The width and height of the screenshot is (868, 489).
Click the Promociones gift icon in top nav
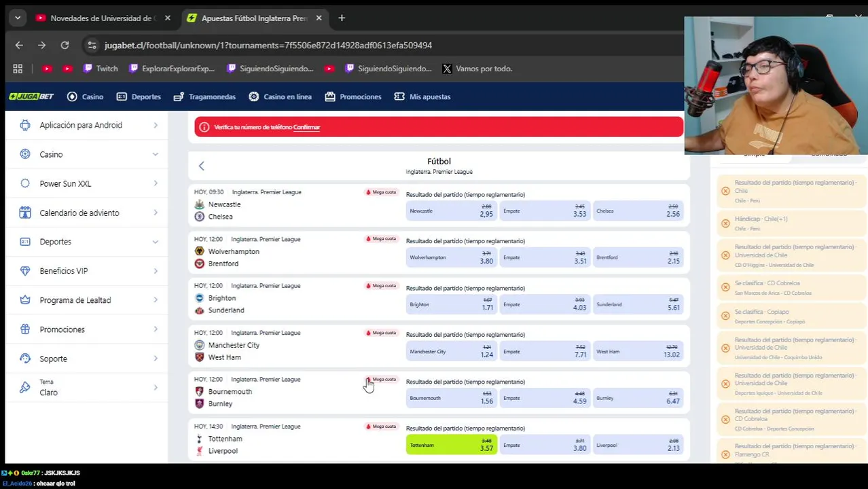pyautogui.click(x=330, y=96)
